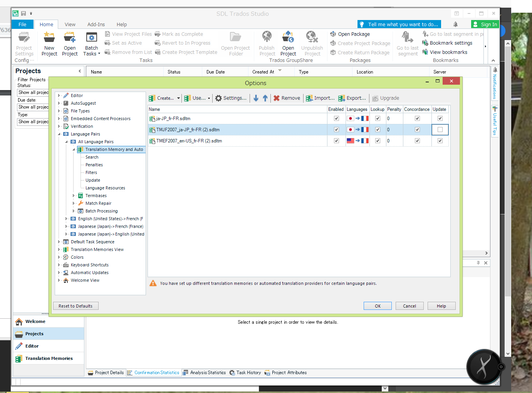Image resolution: width=532 pixels, height=393 pixels.
Task: Click the Open Package icon
Action: tap(333, 34)
